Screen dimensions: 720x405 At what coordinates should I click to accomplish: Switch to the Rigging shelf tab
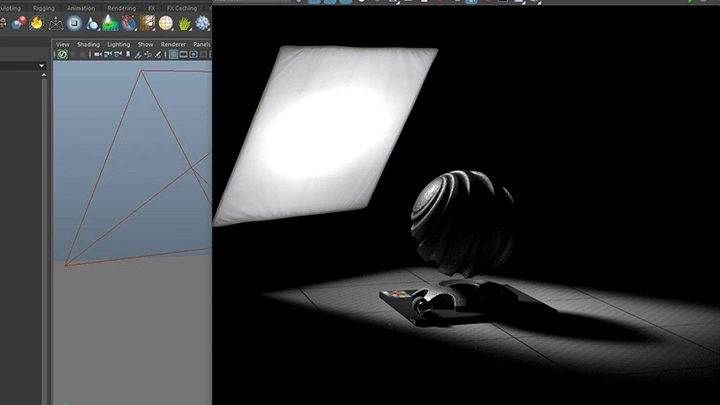point(44,8)
